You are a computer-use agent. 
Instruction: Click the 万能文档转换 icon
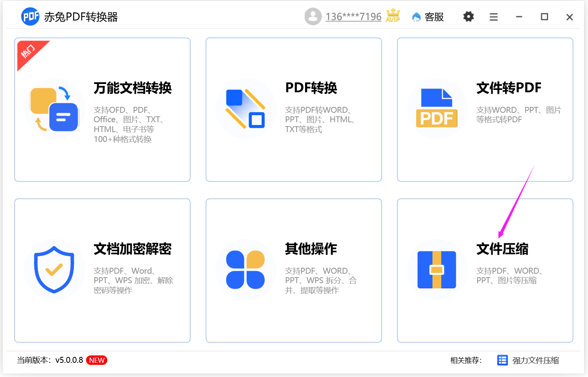pos(54,108)
